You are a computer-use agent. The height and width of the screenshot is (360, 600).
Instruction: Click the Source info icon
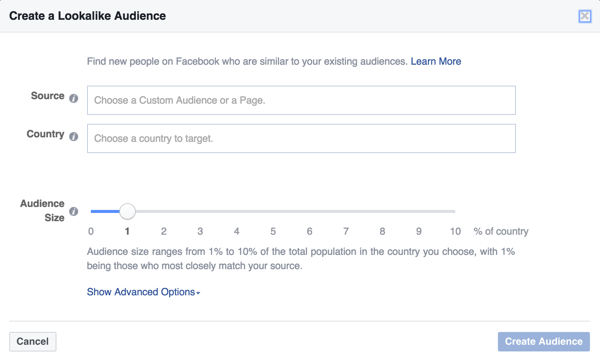pos(73,98)
